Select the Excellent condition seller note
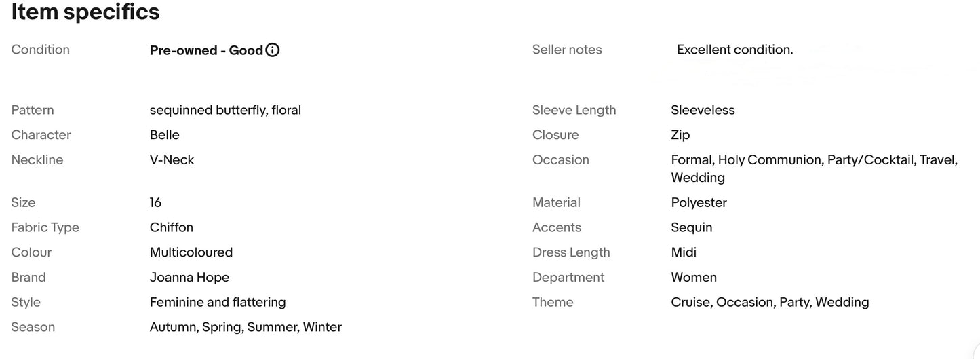980x359 pixels. click(734, 50)
